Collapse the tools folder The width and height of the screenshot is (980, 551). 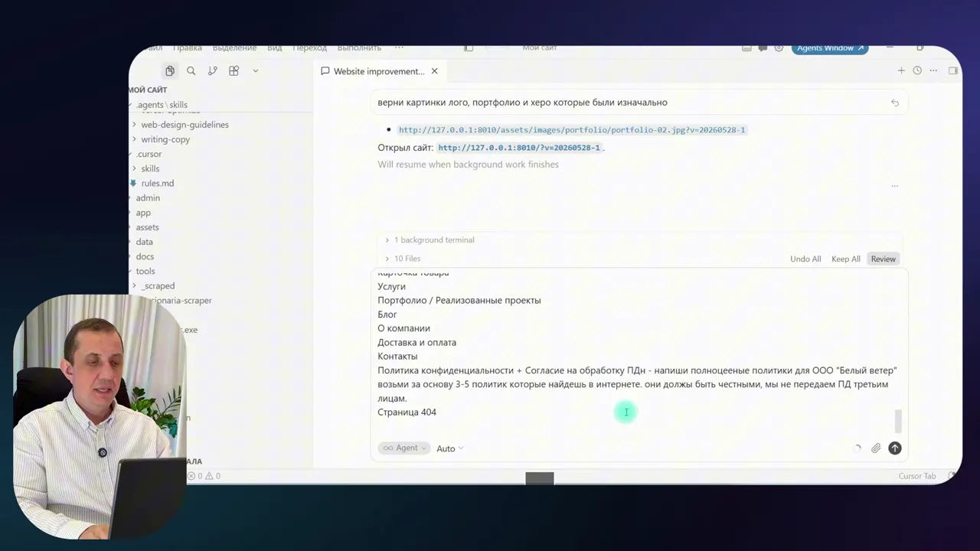click(x=145, y=271)
